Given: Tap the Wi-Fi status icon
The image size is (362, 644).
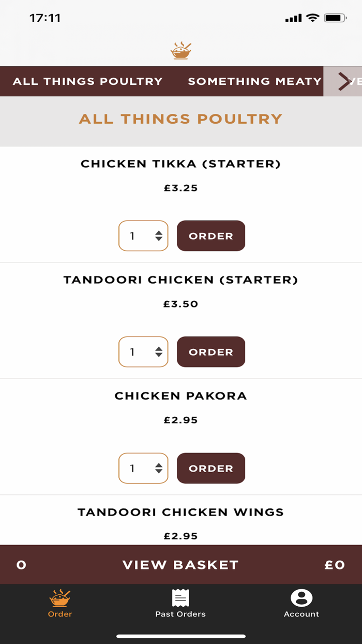Looking at the screenshot, I should (x=312, y=18).
